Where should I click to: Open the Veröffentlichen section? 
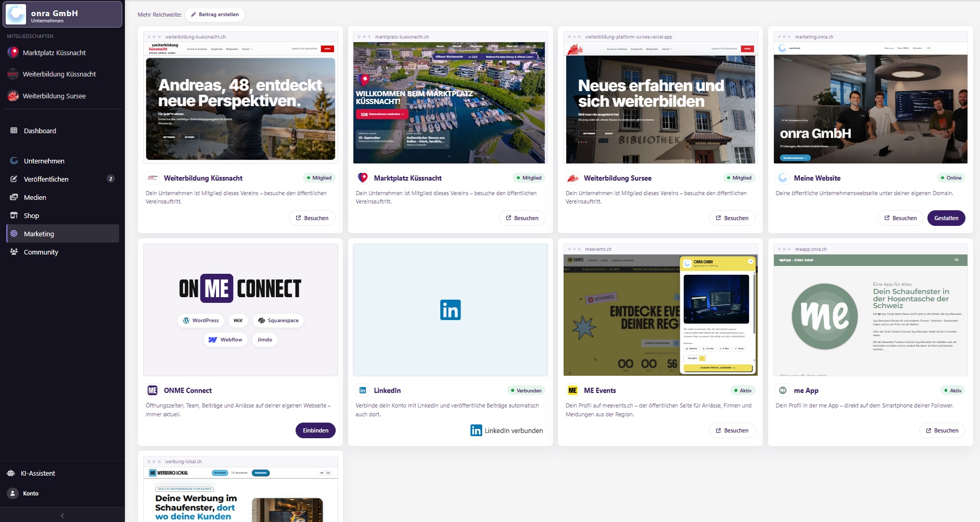point(62,179)
